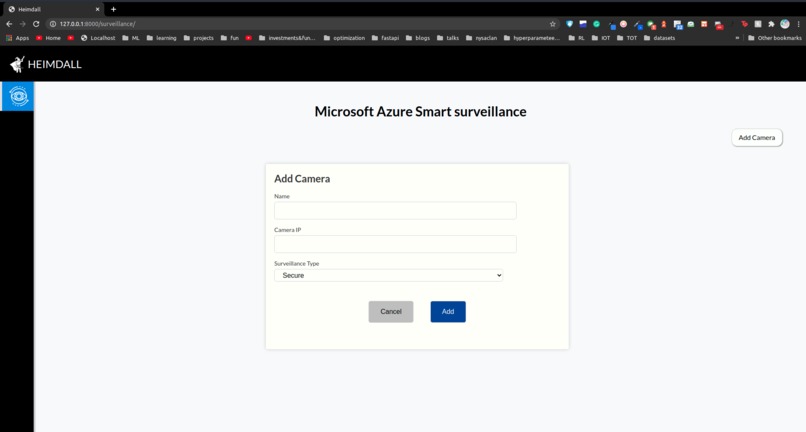The width and height of the screenshot is (806, 432).
Task: Select the Heimdall tab
Action: 51,9
